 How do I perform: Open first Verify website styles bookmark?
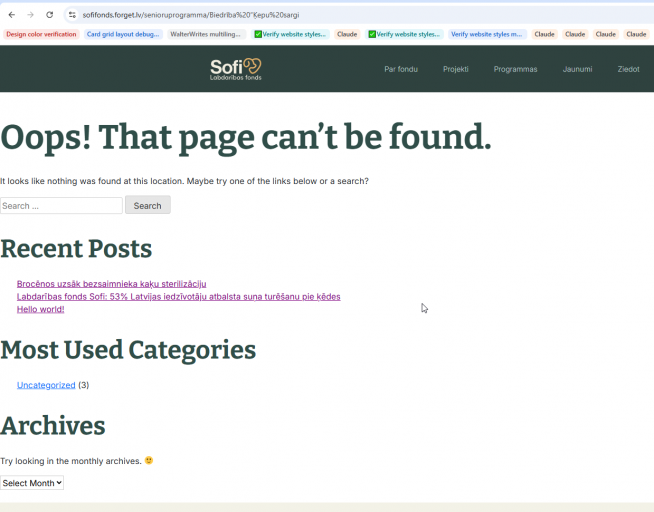290,34
